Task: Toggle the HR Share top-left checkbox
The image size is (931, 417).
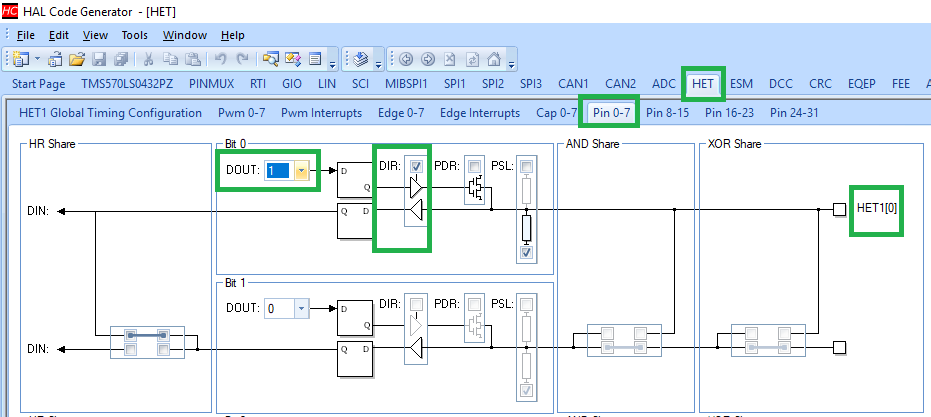Action: (130, 336)
